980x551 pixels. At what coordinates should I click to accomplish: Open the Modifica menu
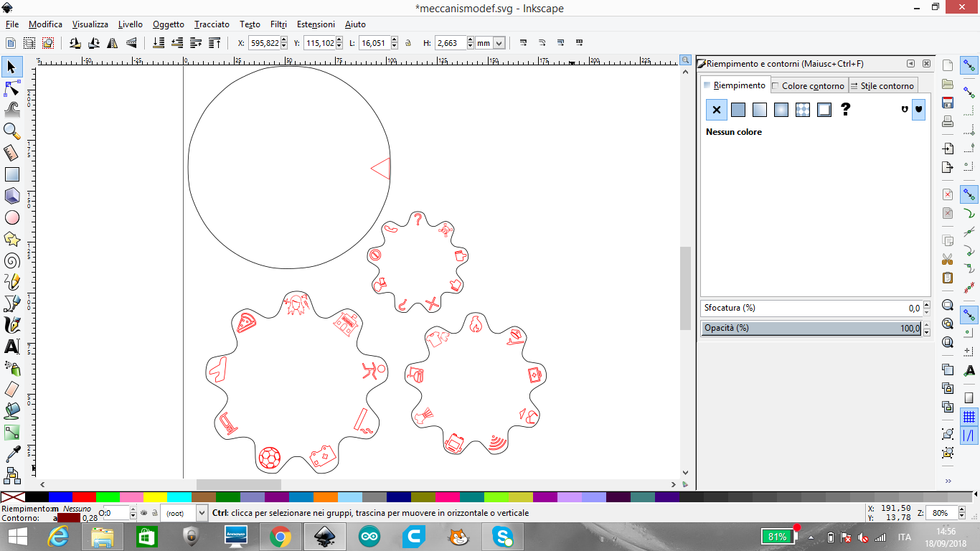[x=45, y=24]
